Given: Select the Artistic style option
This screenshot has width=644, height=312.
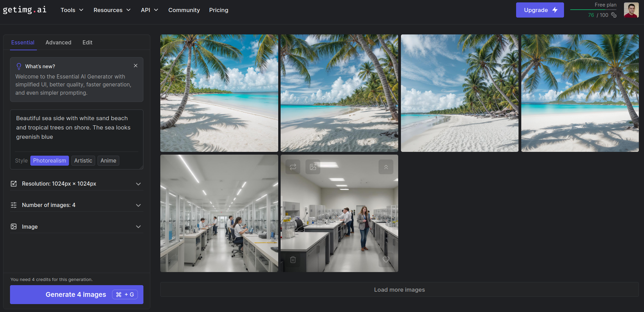Looking at the screenshot, I should coord(83,161).
